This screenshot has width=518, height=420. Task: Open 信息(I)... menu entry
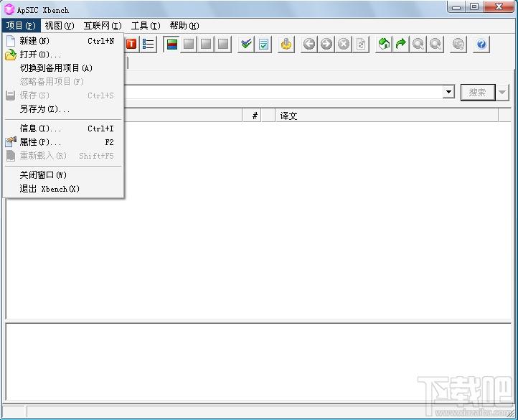pyautogui.click(x=63, y=129)
